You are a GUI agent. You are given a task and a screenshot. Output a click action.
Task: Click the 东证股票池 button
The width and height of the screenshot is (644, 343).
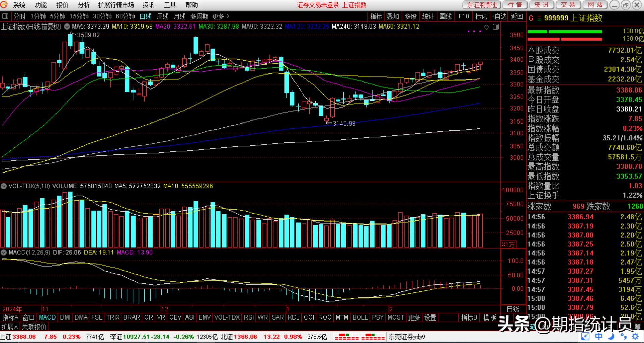(482, 5)
